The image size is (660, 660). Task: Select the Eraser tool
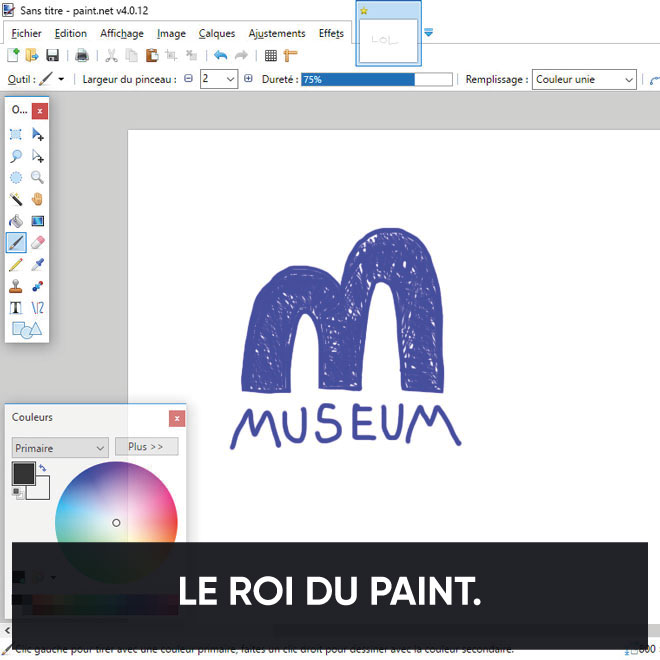tap(37, 242)
